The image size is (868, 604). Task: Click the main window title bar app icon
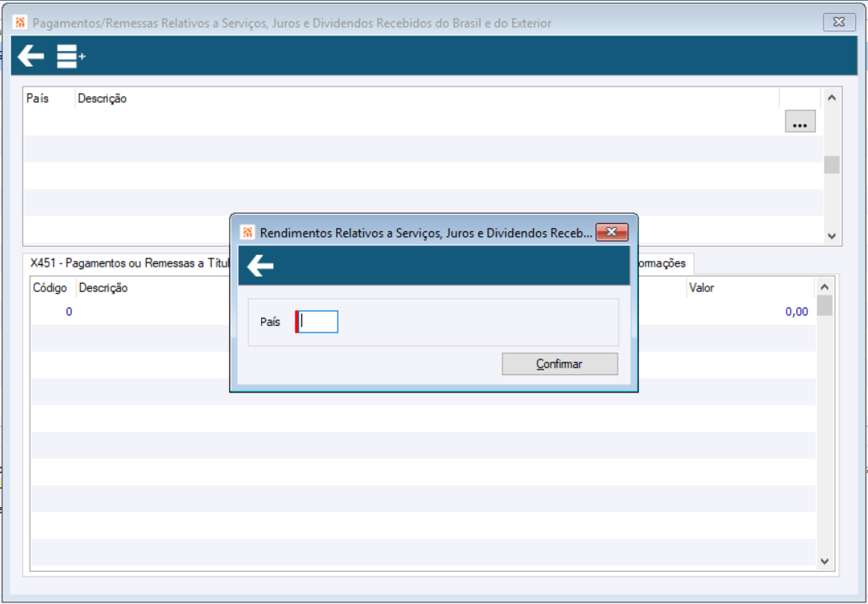coord(20,23)
